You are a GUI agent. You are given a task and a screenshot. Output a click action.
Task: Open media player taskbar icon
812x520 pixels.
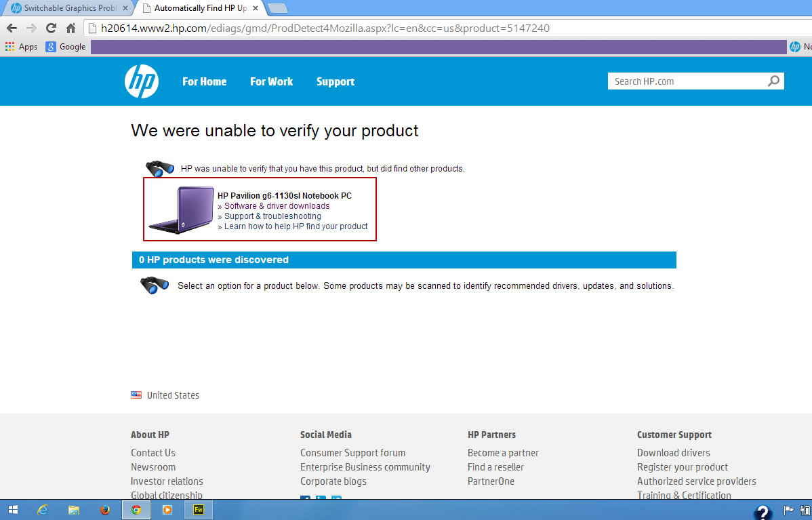[x=167, y=510]
